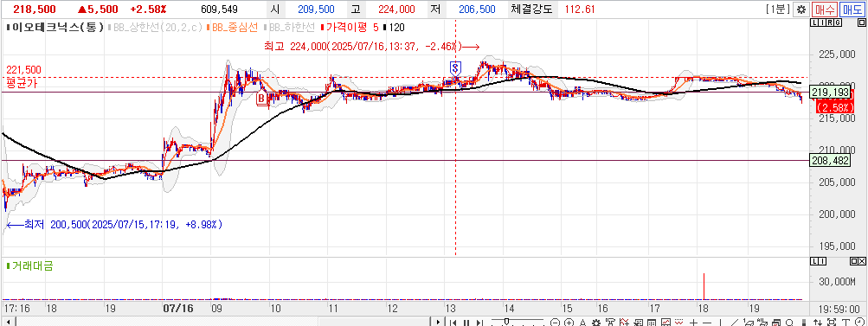Image resolution: width=868 pixels, height=326 pixels.
Task: Select the diagonal trend line tool
Action: [x=734, y=322]
